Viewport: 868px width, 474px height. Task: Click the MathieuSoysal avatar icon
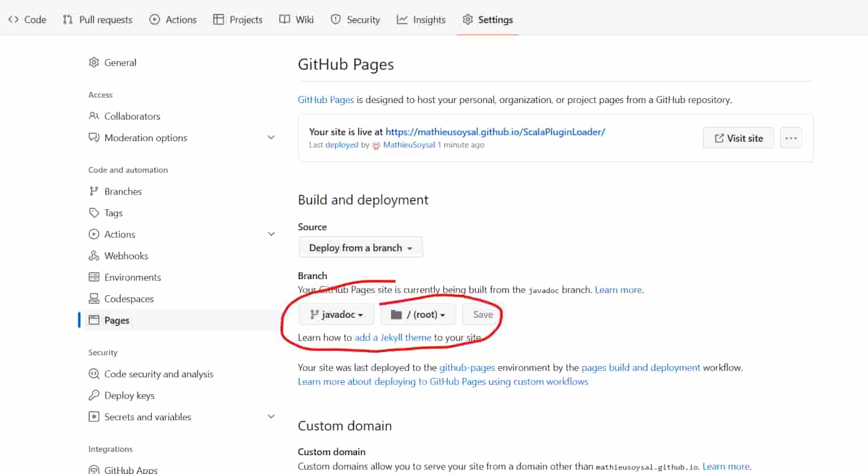pyautogui.click(x=376, y=145)
